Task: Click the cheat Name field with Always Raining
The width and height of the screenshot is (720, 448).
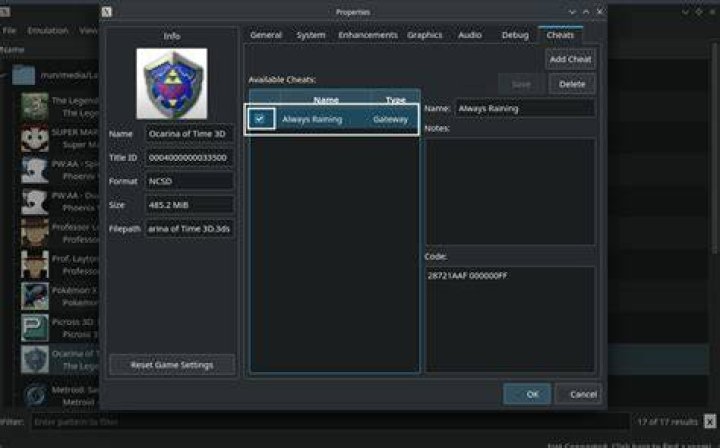Action: coord(525,109)
